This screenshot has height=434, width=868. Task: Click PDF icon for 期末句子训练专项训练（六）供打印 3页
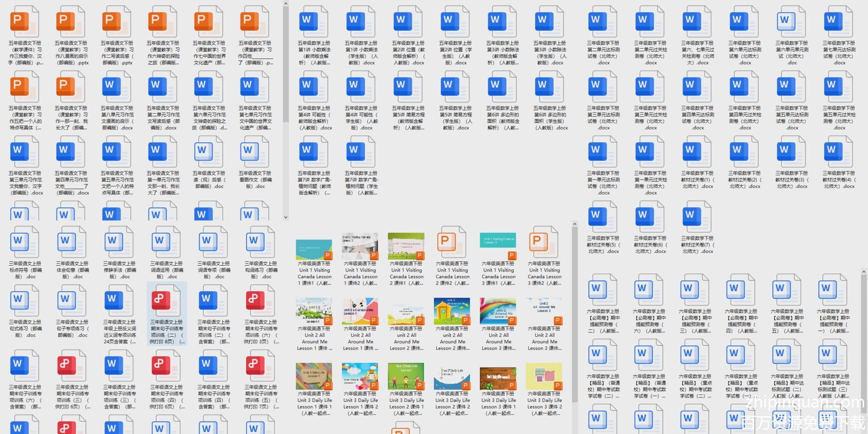(261, 300)
